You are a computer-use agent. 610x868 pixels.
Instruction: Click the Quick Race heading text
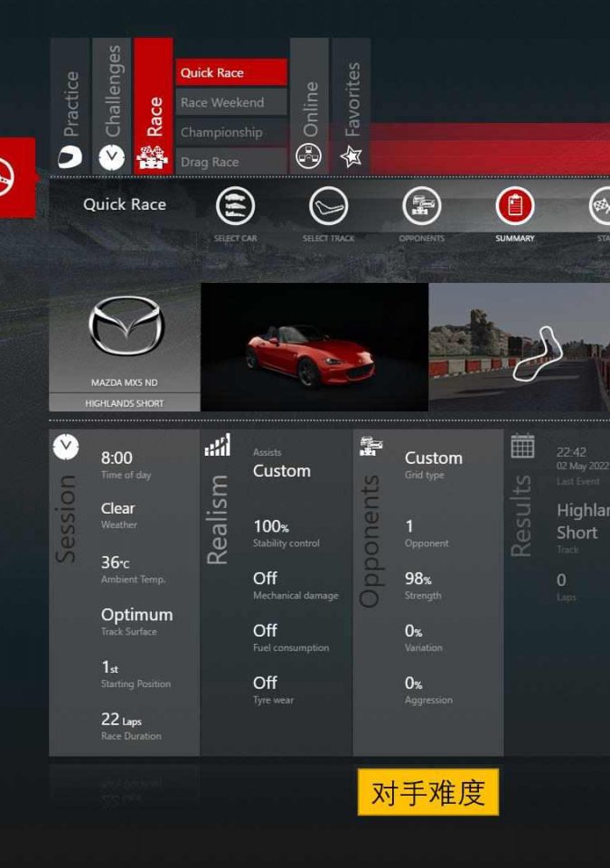click(x=125, y=204)
